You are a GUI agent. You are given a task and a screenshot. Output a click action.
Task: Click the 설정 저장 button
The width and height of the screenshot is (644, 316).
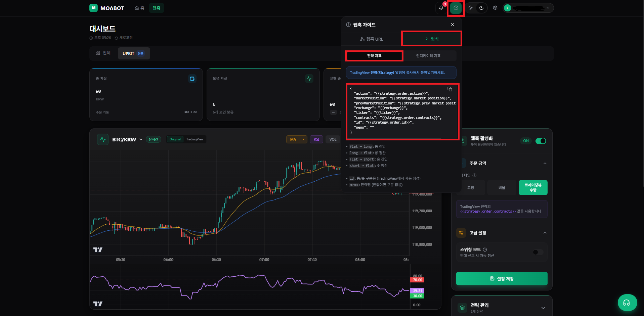502,279
